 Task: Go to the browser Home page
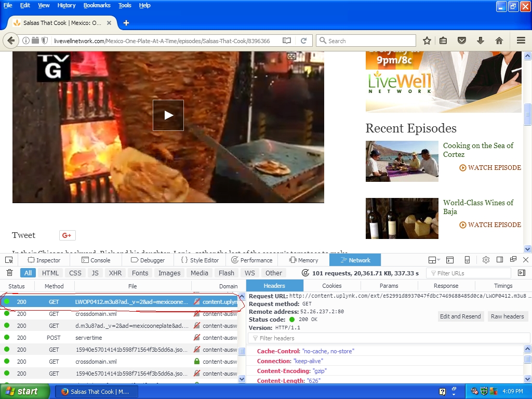click(x=499, y=41)
